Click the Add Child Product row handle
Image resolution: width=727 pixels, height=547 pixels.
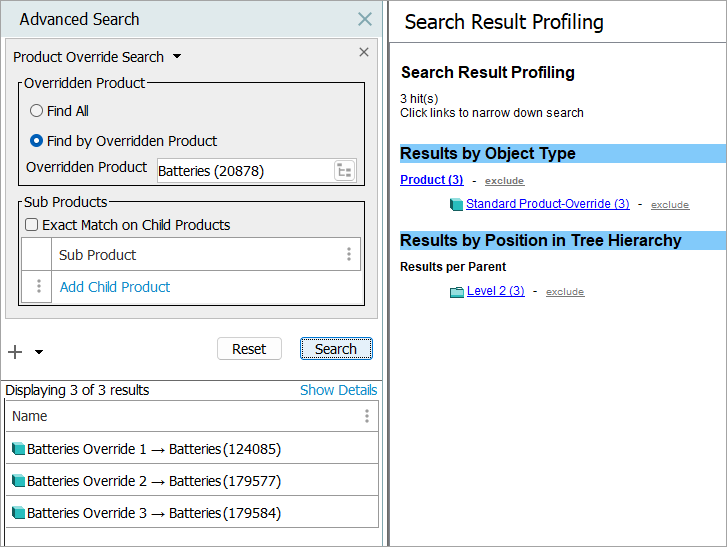click(x=39, y=287)
